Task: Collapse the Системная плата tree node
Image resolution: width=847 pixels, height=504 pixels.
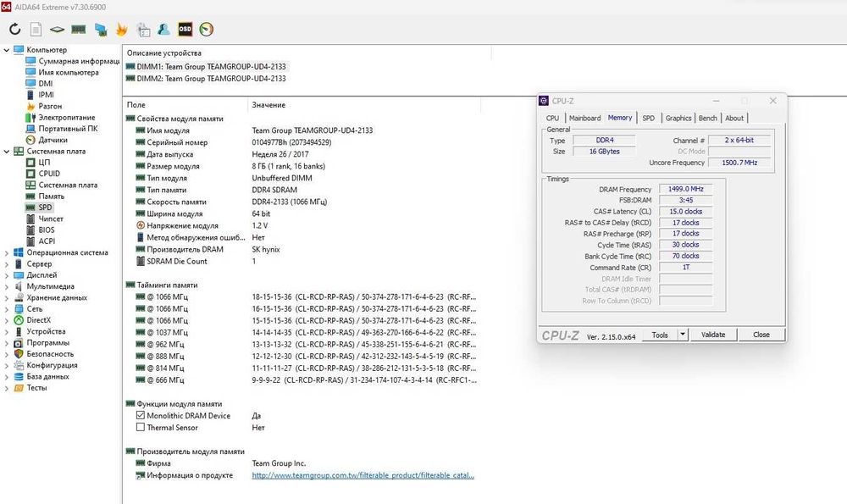Action: point(7,152)
